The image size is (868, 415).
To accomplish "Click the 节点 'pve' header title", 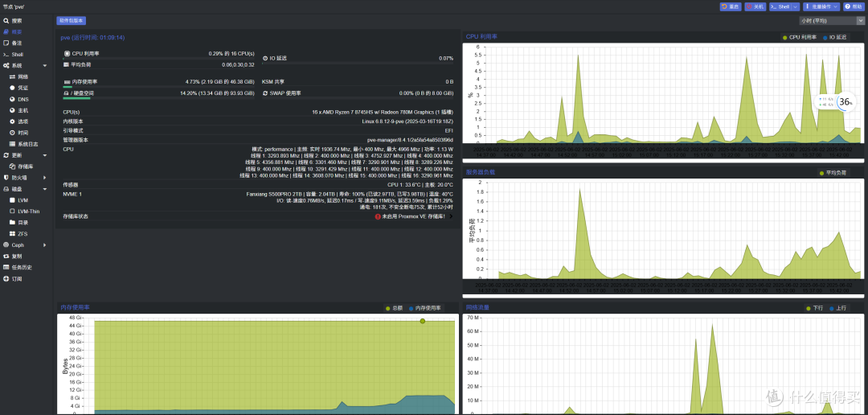I will point(14,6).
